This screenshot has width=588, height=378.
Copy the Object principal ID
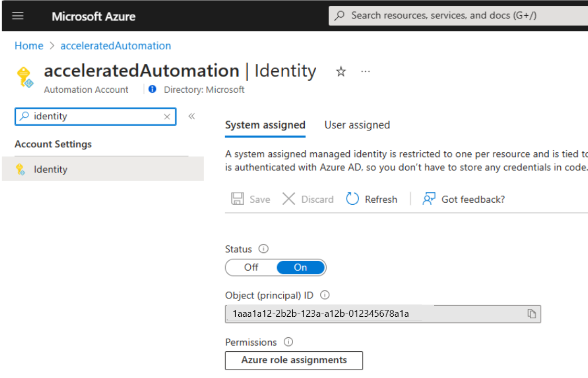point(531,314)
